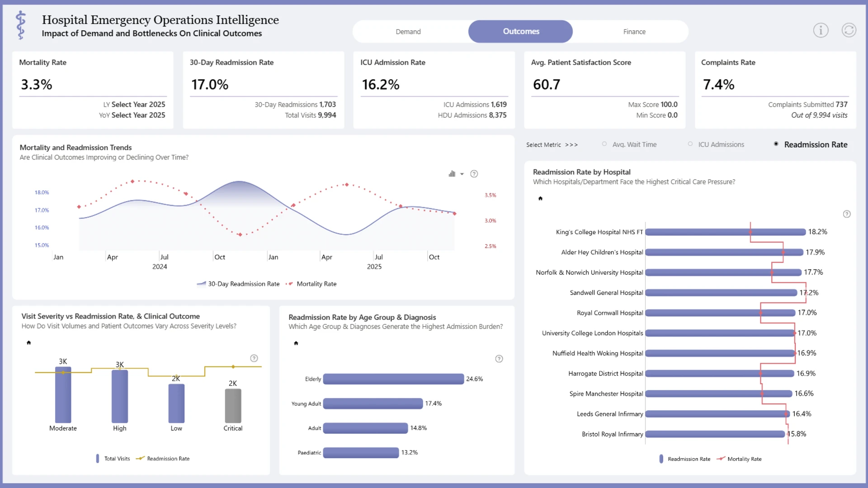Click drill-up home icon on Visit Severity chart
Image resolution: width=868 pixels, height=488 pixels.
(29, 343)
